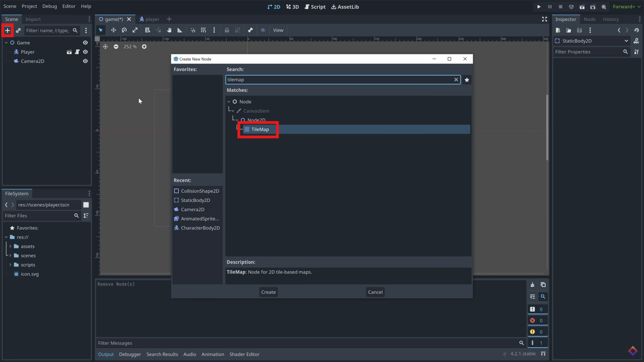
Task: Select the Ruler Mode tool
Action: (180, 30)
